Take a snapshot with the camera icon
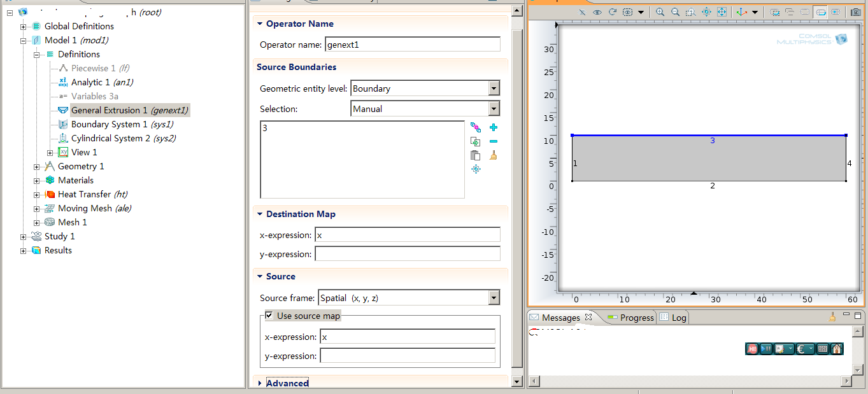Screen dimensions: 868x394 pos(854,12)
